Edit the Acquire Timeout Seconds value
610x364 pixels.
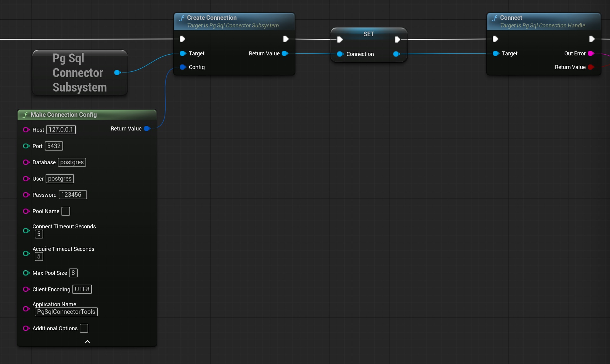(x=39, y=257)
